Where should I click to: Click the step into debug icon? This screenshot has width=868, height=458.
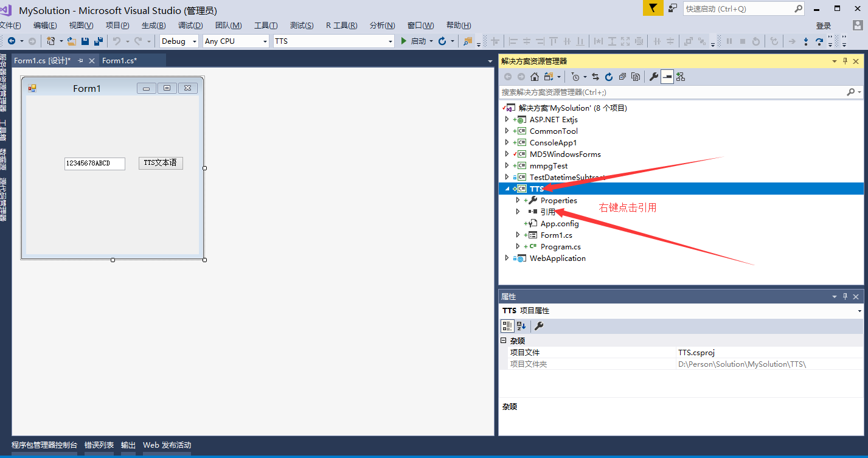pos(806,41)
